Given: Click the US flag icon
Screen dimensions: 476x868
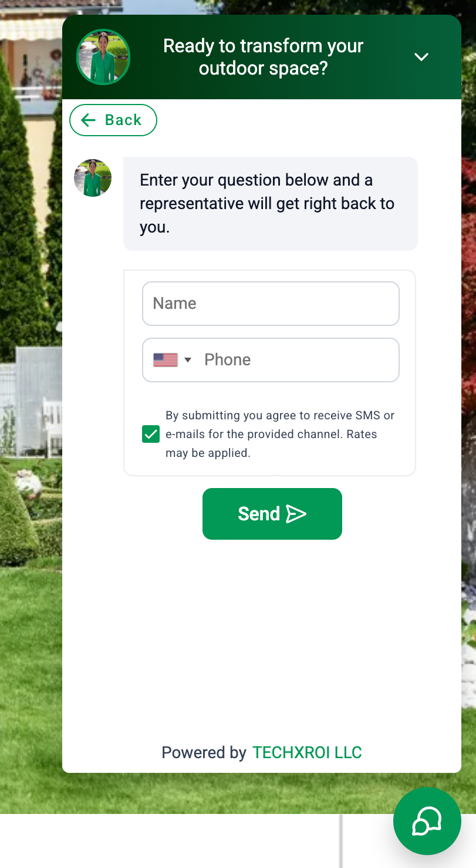Looking at the screenshot, I should coord(166,360).
